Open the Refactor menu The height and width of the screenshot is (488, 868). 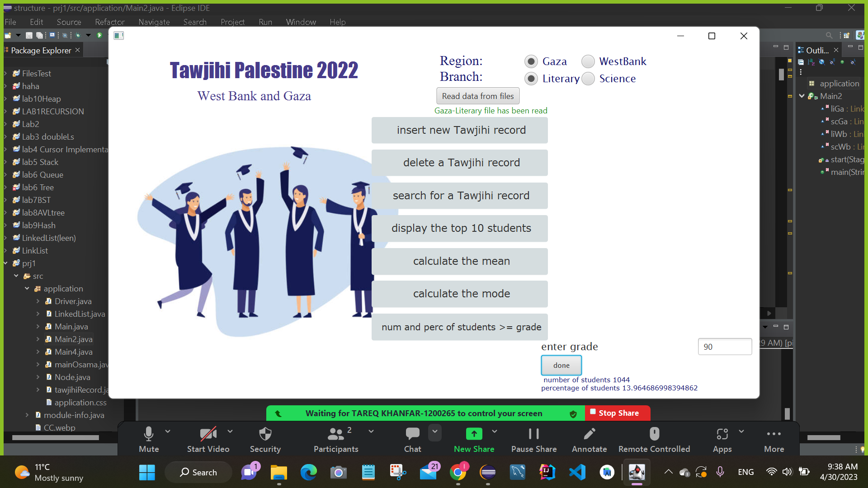coord(109,22)
